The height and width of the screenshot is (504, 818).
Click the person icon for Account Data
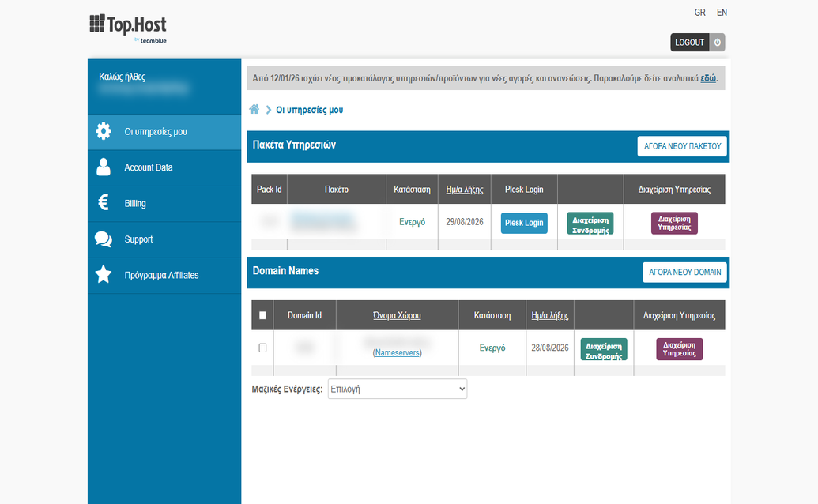click(104, 167)
